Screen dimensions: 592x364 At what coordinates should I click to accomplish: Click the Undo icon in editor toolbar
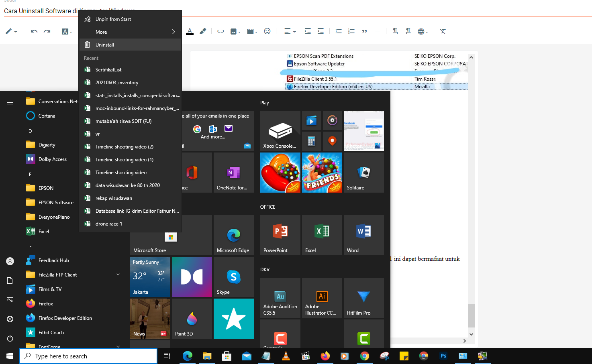tap(34, 31)
